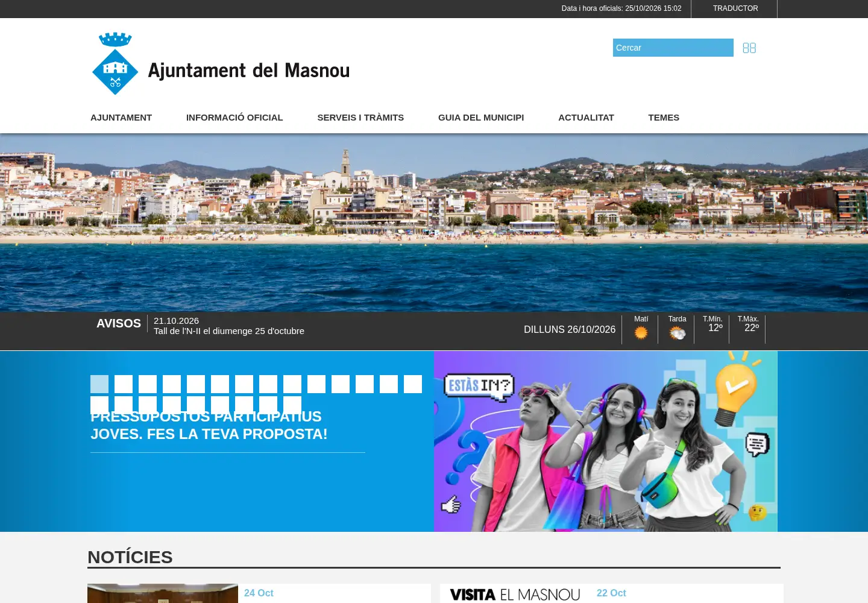Click the DILLUNS 26/10/2026 forecast date
The image size is (868, 603).
point(570,330)
